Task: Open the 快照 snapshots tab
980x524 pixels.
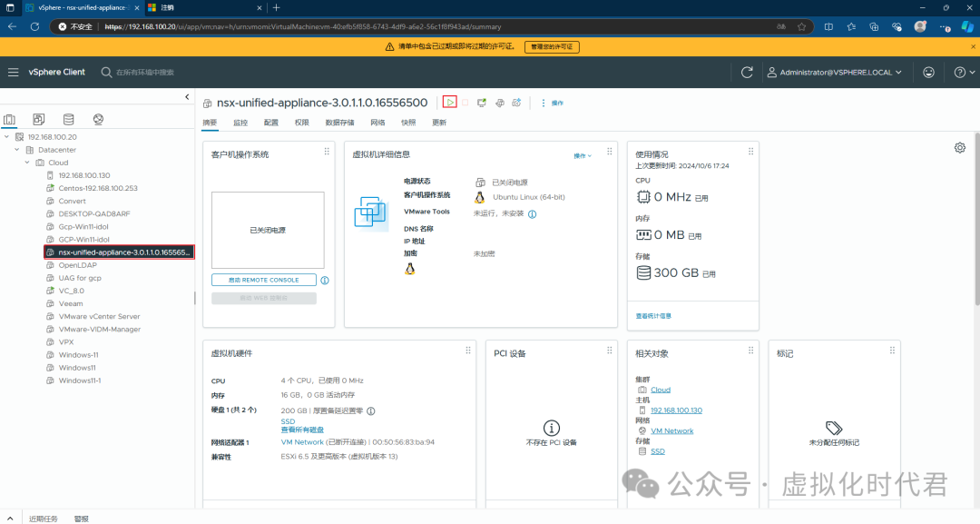Action: click(408, 123)
